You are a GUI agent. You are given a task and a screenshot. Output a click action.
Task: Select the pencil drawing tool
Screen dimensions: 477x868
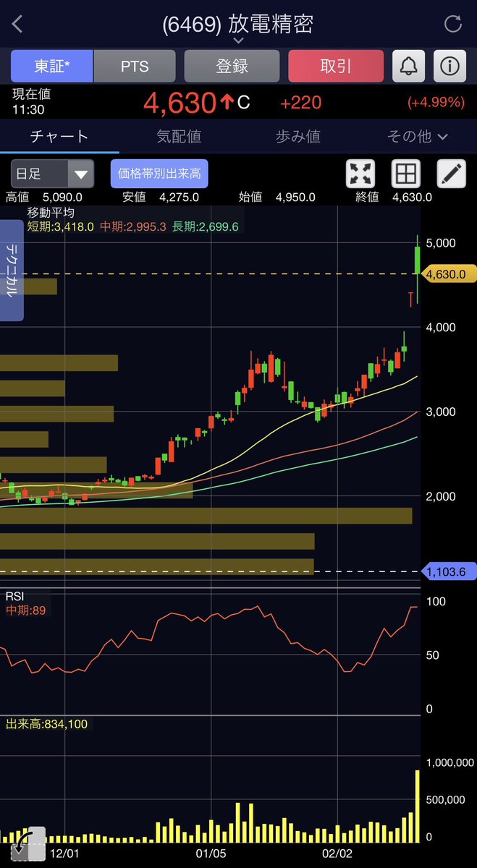tap(451, 174)
